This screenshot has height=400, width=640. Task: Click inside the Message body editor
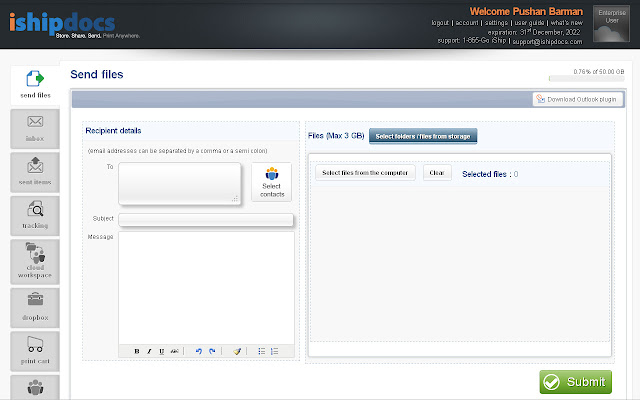click(x=206, y=288)
